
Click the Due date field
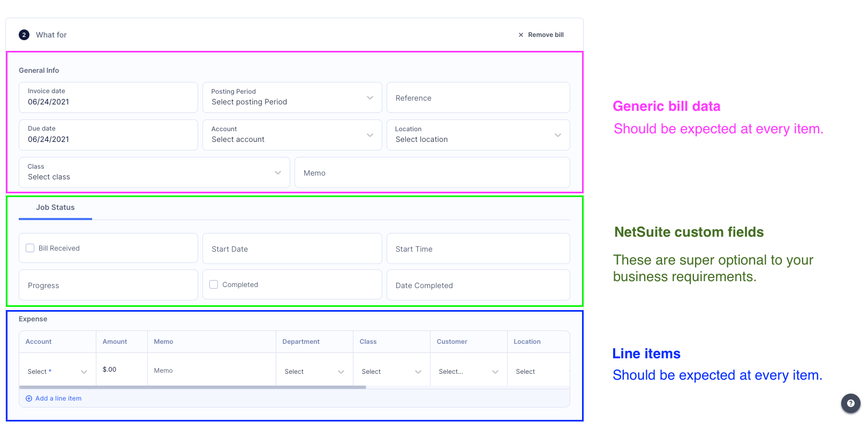pyautogui.click(x=108, y=135)
